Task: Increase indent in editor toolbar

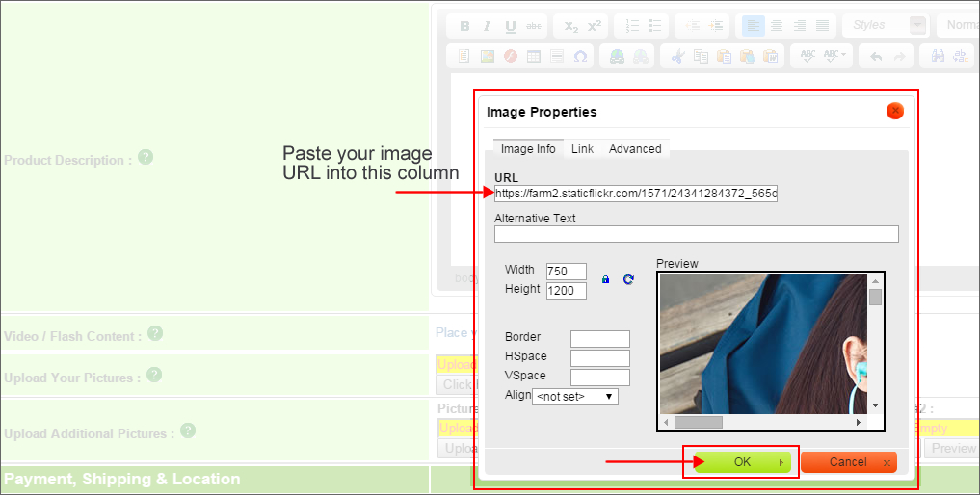Action: pyautogui.click(x=716, y=26)
